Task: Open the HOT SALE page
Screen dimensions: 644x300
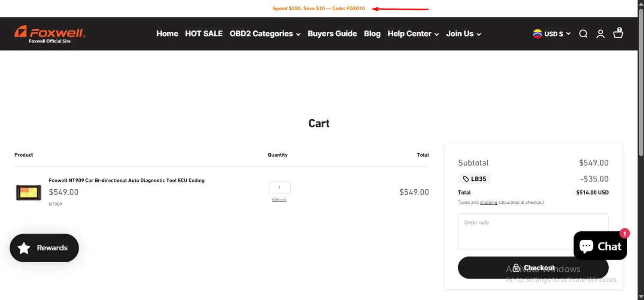Action: (204, 33)
